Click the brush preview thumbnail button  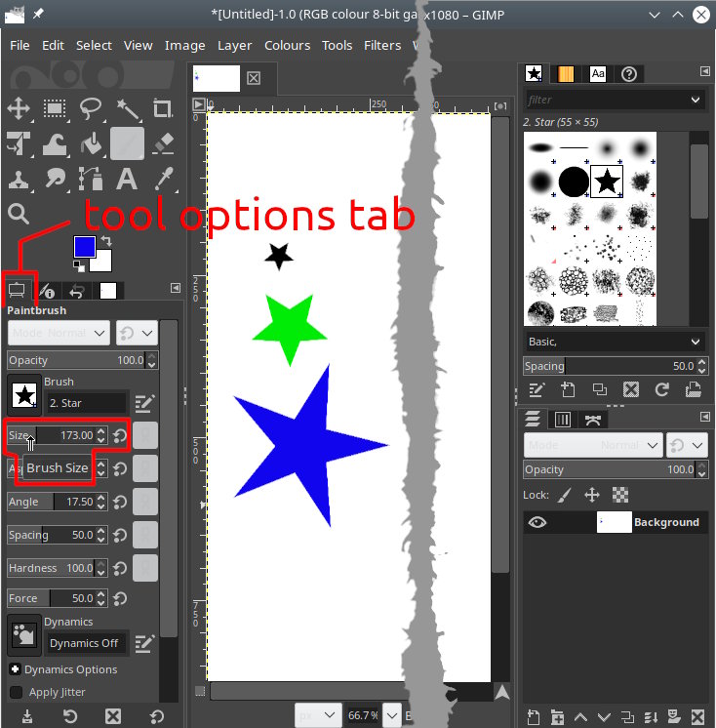pos(24,396)
